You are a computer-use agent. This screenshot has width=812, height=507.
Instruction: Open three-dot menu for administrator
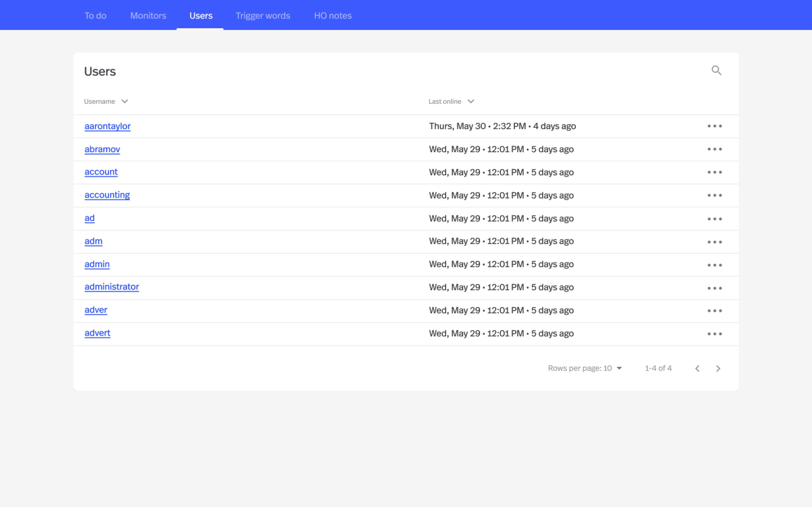tap(714, 288)
